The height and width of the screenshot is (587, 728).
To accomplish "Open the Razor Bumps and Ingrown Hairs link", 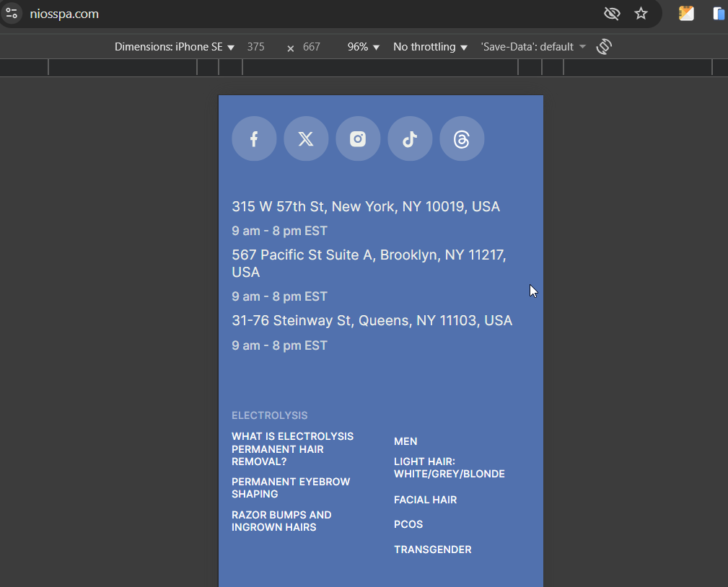I will click(281, 521).
